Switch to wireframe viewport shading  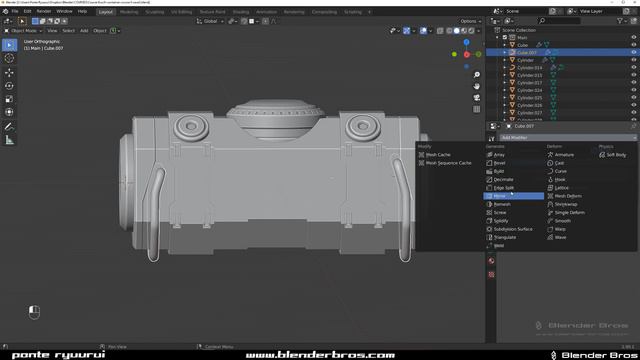point(449,31)
